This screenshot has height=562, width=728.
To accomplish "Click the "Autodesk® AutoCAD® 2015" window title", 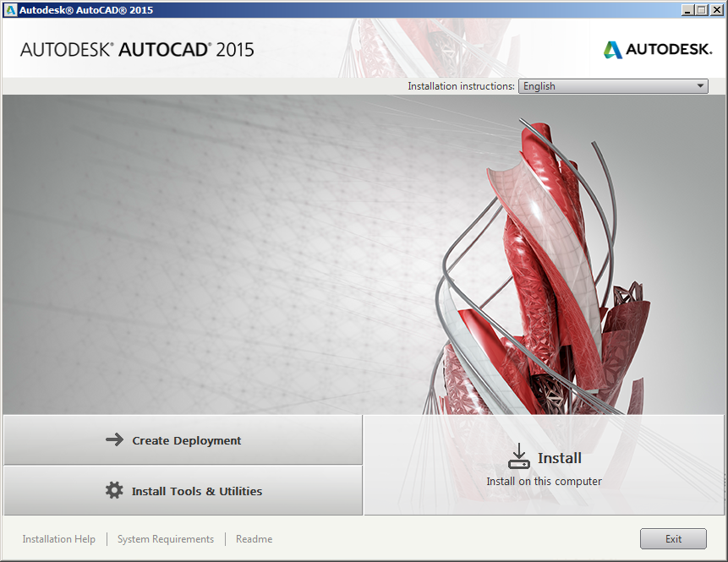I will point(86,10).
